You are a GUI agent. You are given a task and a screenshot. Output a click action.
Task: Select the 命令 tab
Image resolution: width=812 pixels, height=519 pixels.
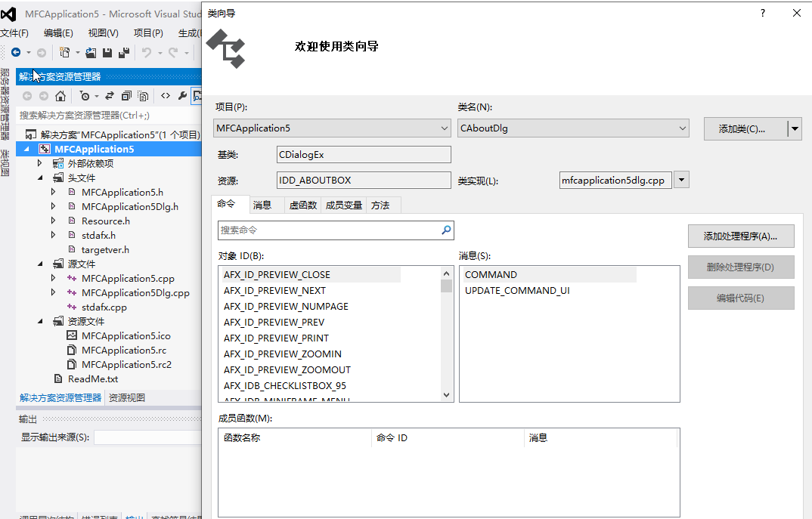[226, 204]
